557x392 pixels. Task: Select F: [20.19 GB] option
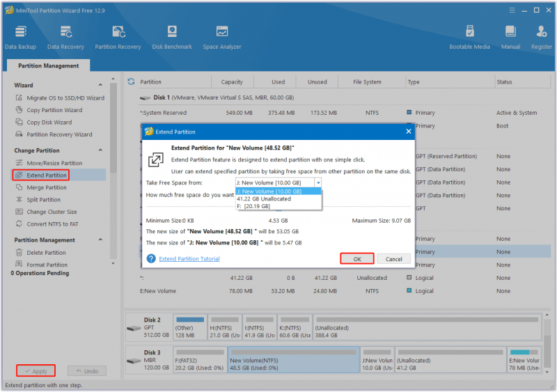coord(278,206)
